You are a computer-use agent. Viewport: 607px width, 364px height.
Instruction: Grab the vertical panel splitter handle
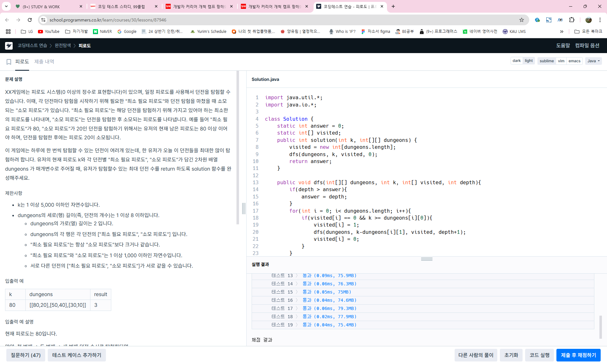pos(243,209)
